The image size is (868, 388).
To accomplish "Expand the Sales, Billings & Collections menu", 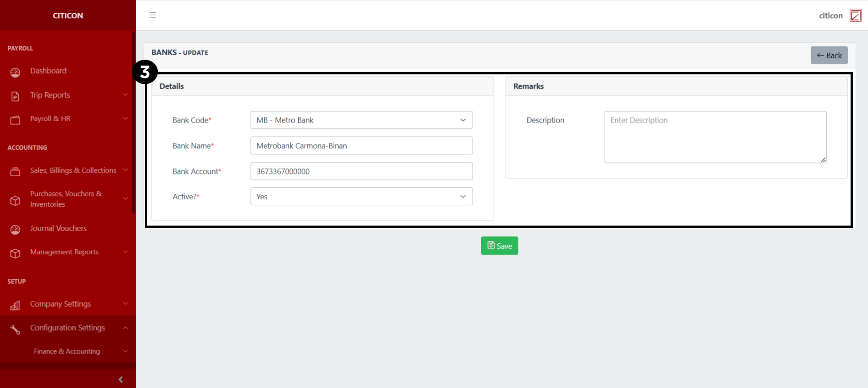I will pos(73,170).
